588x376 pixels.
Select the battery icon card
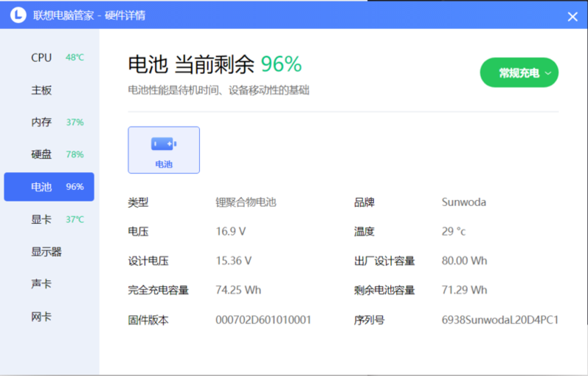point(164,150)
